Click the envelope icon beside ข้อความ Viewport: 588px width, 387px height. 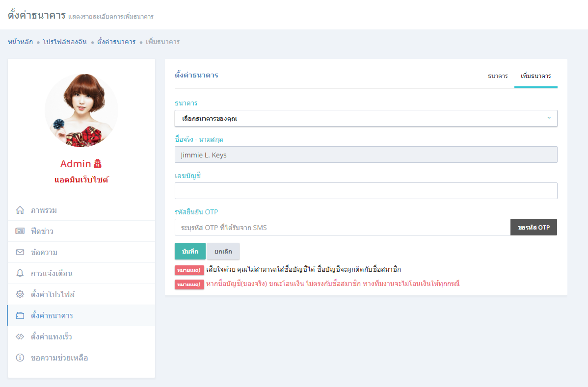pyautogui.click(x=20, y=253)
